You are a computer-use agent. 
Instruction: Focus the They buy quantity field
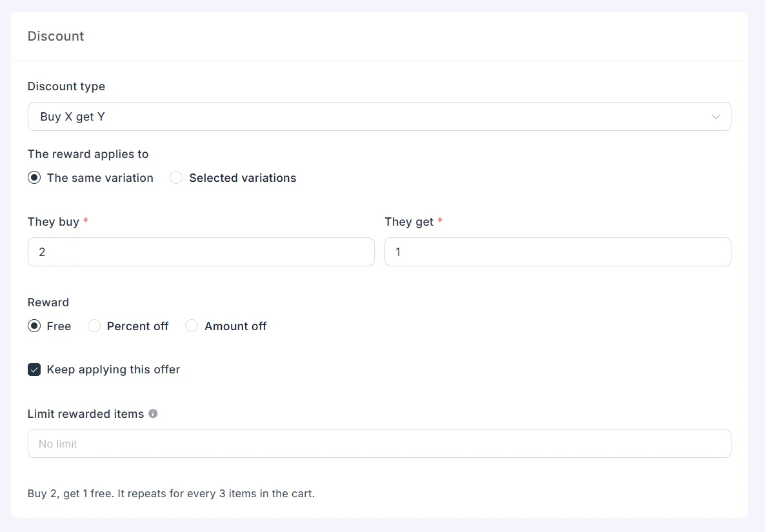click(201, 251)
